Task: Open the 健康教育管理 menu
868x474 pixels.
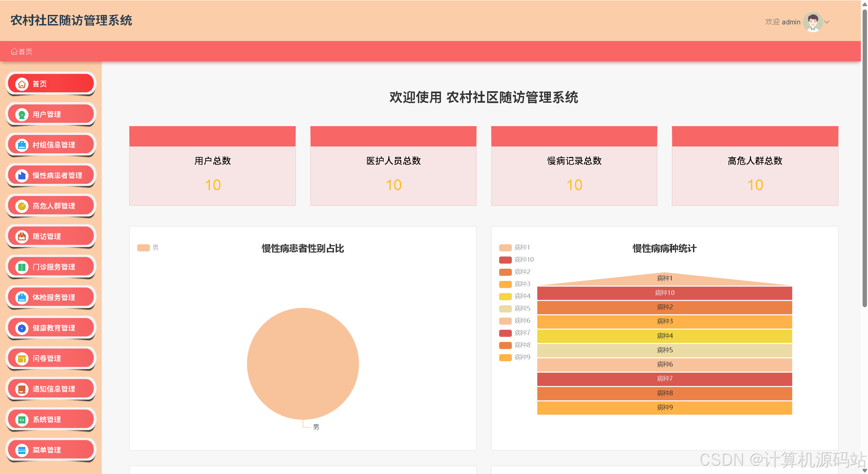Action: click(51, 328)
